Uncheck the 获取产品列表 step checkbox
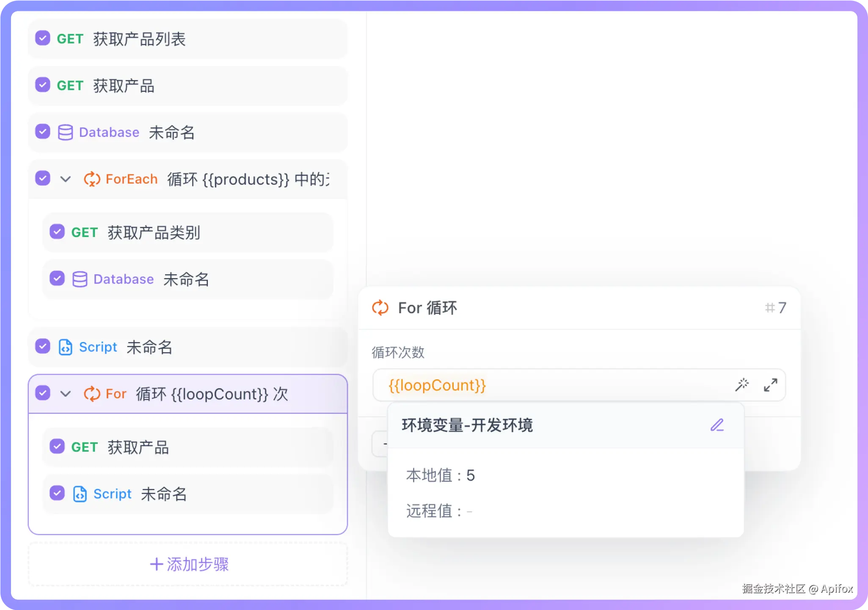 (43, 39)
